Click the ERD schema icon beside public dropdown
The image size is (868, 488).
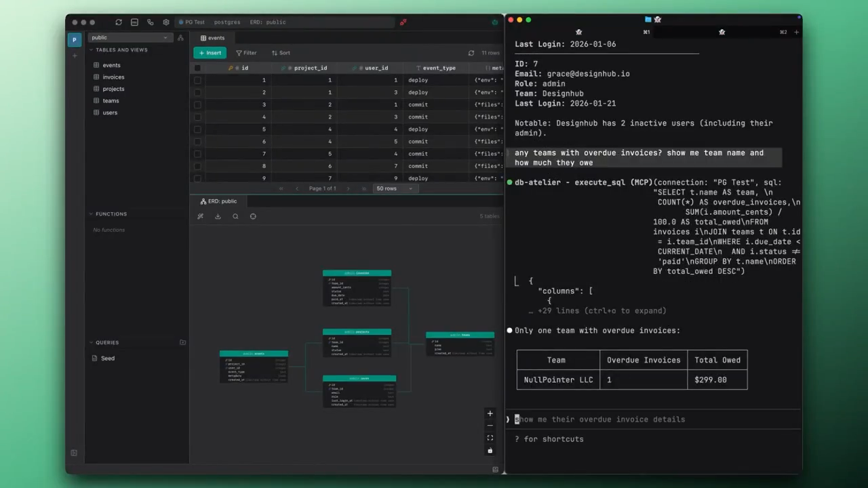(x=180, y=38)
